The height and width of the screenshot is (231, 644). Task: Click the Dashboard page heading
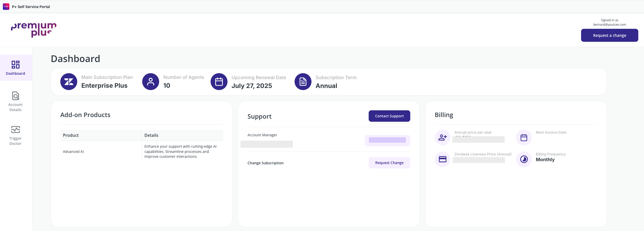click(x=75, y=59)
